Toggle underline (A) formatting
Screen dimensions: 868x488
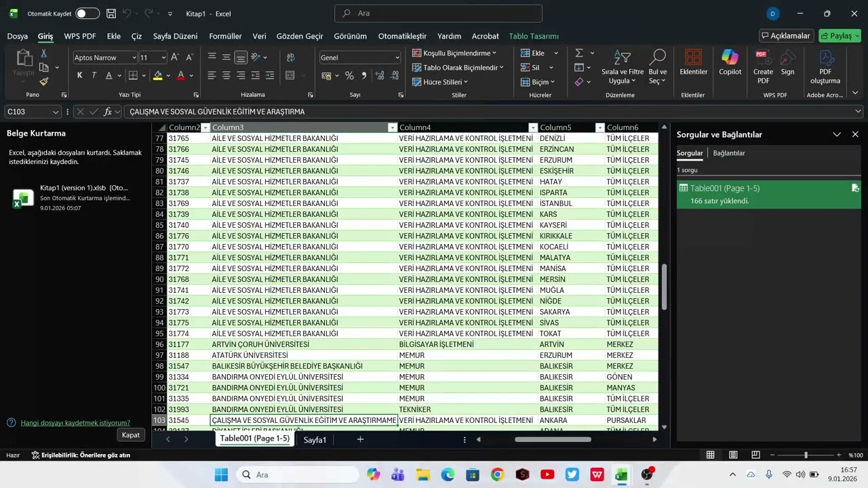click(108, 75)
